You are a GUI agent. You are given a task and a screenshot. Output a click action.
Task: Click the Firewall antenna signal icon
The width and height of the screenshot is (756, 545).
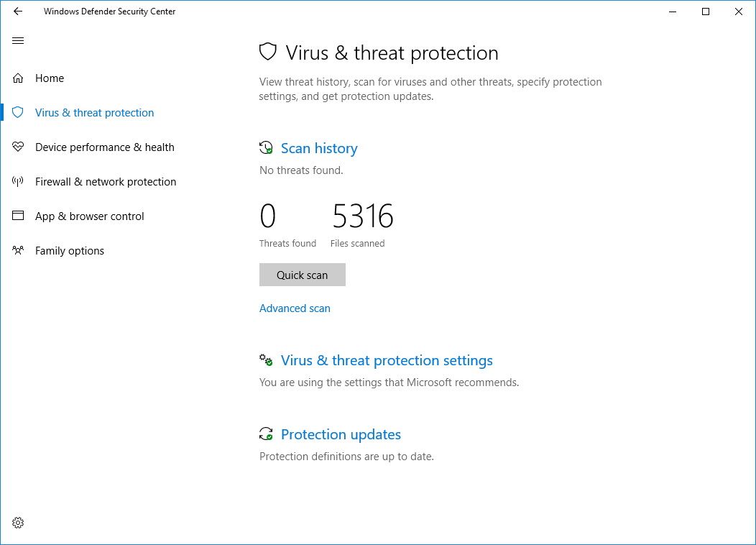(18, 181)
